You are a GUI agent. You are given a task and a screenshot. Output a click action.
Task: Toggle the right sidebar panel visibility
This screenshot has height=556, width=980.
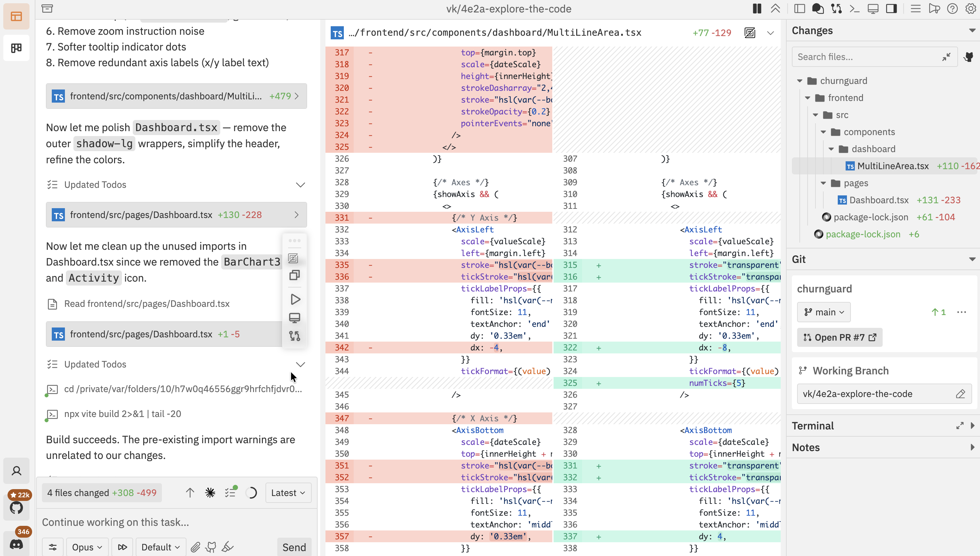[892, 9]
